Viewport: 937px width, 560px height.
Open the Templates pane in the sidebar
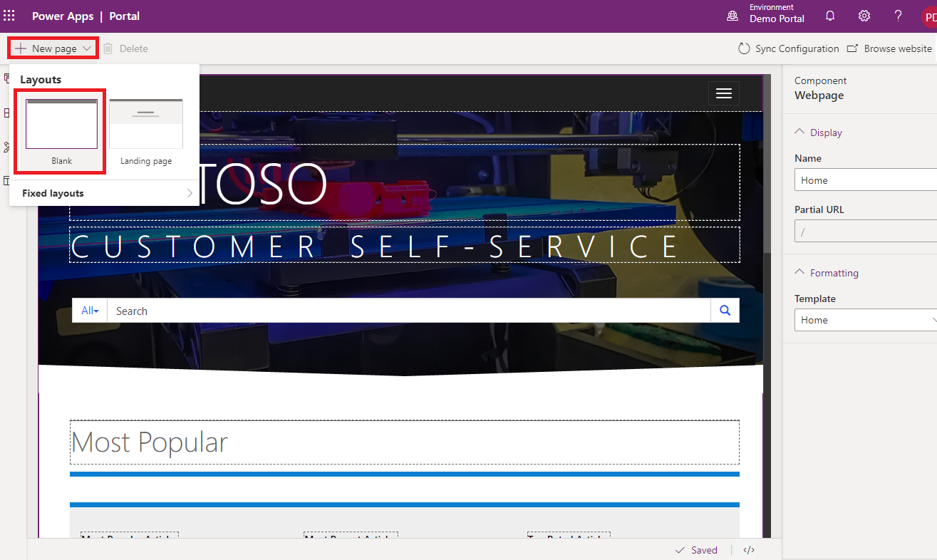6,180
